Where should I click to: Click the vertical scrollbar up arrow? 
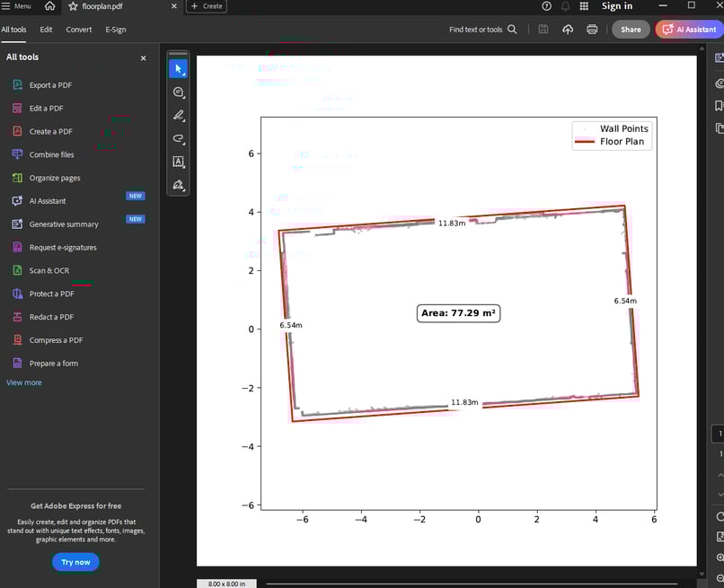click(702, 48)
